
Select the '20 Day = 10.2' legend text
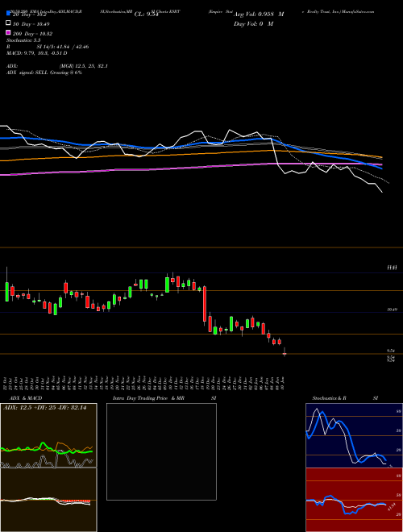coord(30,15)
